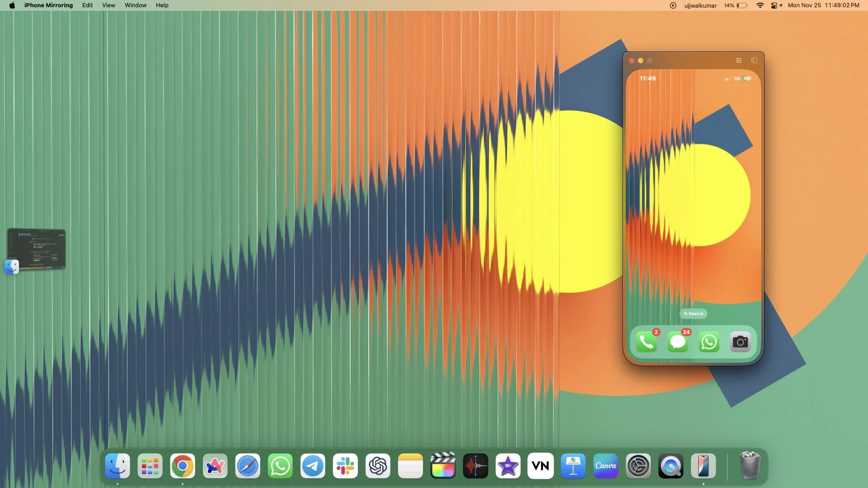Open the Apple menu
This screenshot has width=868, height=488.
pos(12,5)
